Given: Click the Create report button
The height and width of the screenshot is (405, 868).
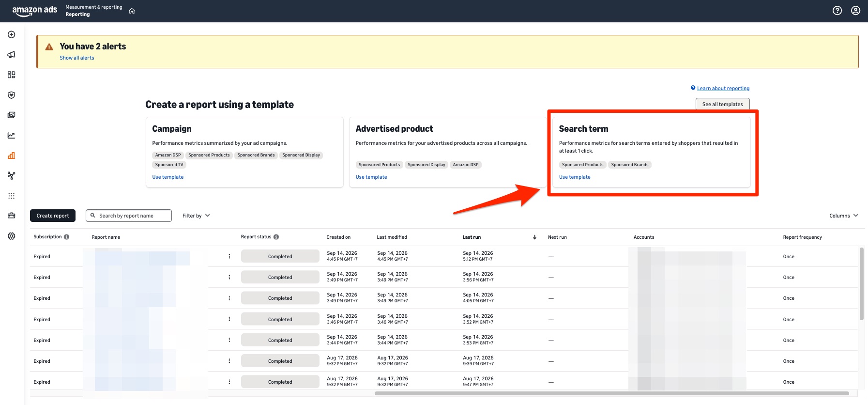Looking at the screenshot, I should 53,216.
